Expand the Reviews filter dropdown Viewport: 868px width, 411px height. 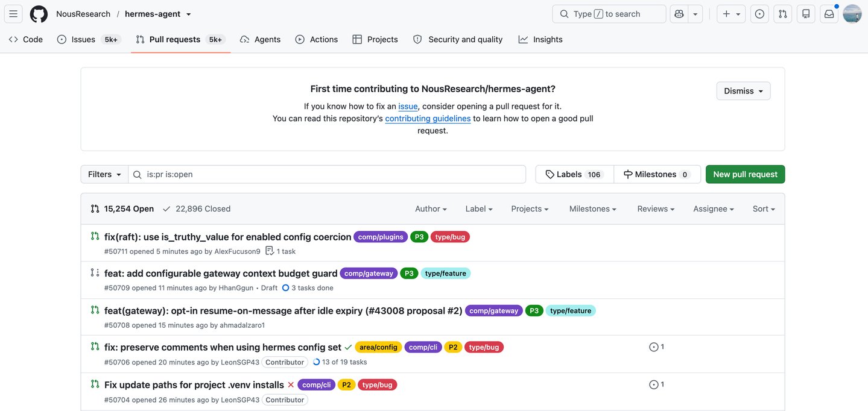(x=656, y=209)
